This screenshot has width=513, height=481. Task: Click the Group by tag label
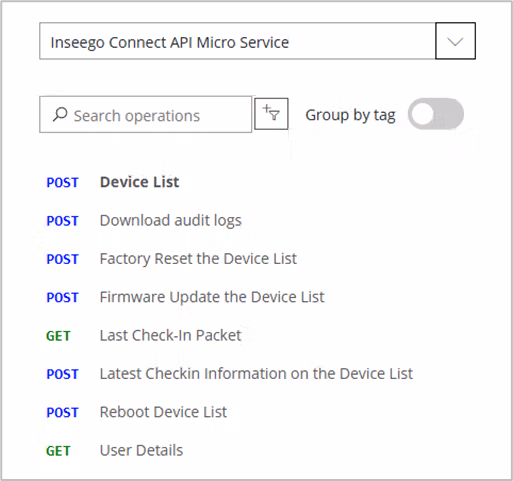350,115
